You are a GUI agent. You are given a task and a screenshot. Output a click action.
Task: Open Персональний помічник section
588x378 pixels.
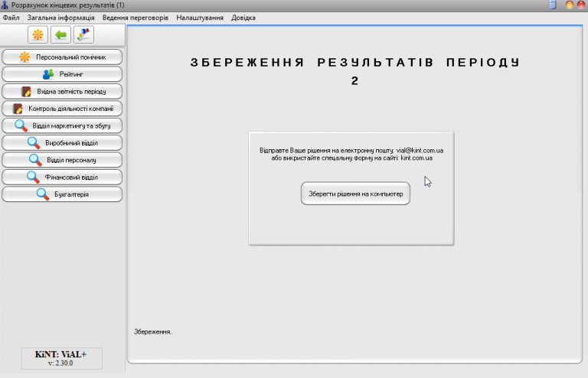[x=62, y=57]
